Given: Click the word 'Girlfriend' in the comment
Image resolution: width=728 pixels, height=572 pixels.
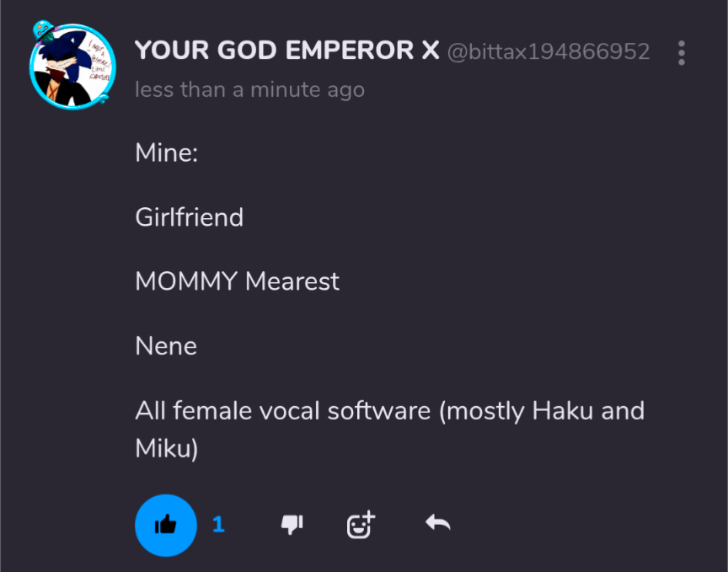Looking at the screenshot, I should pyautogui.click(x=189, y=217).
